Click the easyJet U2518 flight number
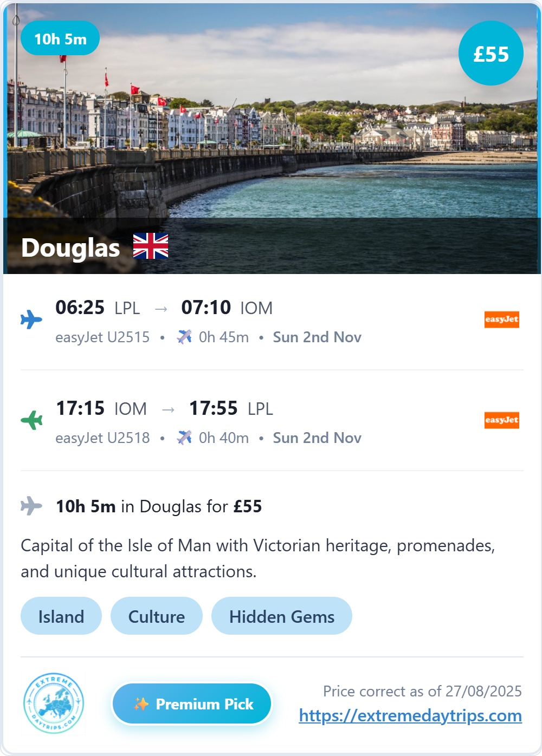 [102, 438]
